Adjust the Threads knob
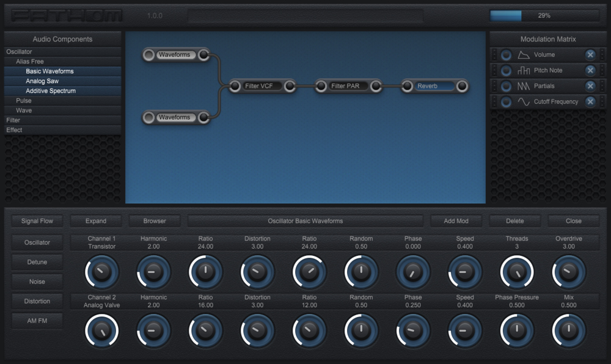Screen dimensions: 611x364 (x=517, y=272)
